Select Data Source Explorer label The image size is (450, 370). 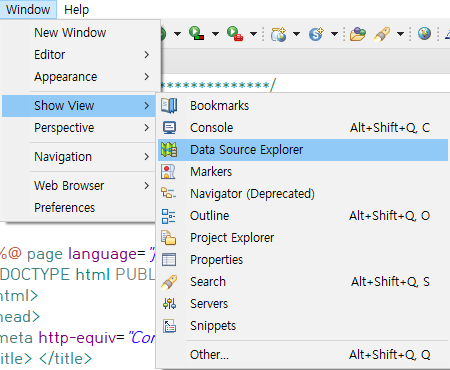click(x=246, y=150)
